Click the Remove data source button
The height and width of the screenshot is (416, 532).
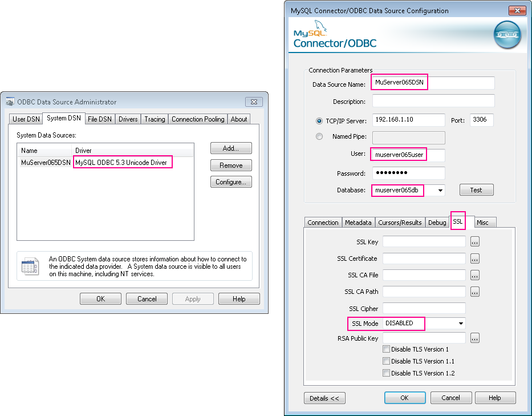[231, 165]
